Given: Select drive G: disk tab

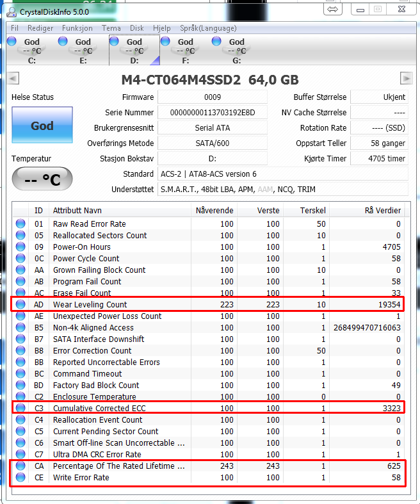Looking at the screenshot, I should pos(237,51).
